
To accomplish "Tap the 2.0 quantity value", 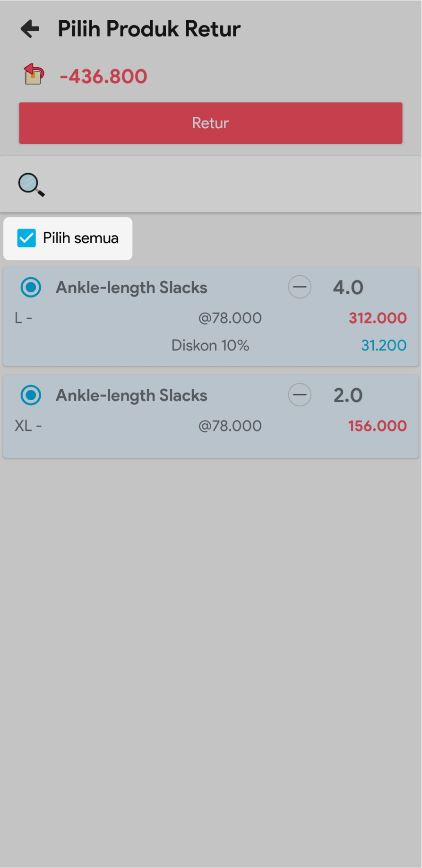I will (x=348, y=395).
